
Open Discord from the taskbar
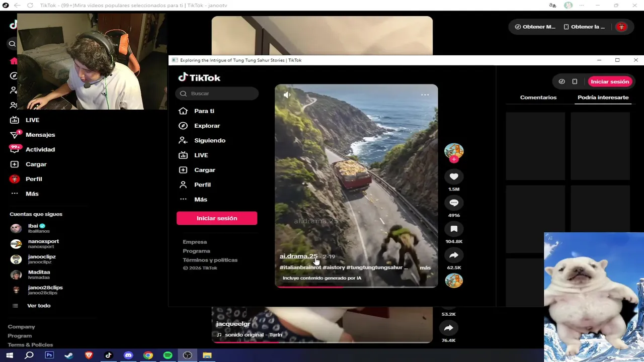(x=128, y=355)
